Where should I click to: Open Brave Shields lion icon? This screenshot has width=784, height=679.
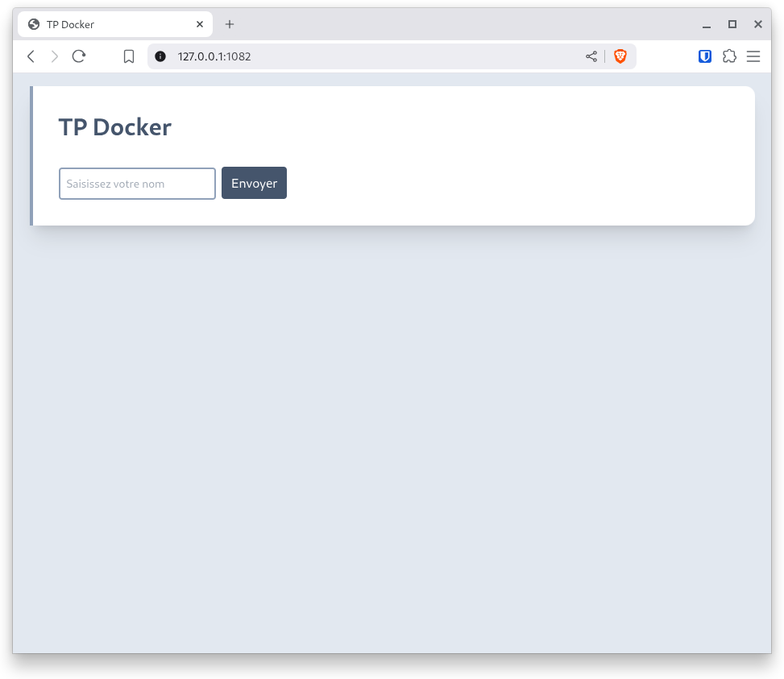pyautogui.click(x=620, y=56)
